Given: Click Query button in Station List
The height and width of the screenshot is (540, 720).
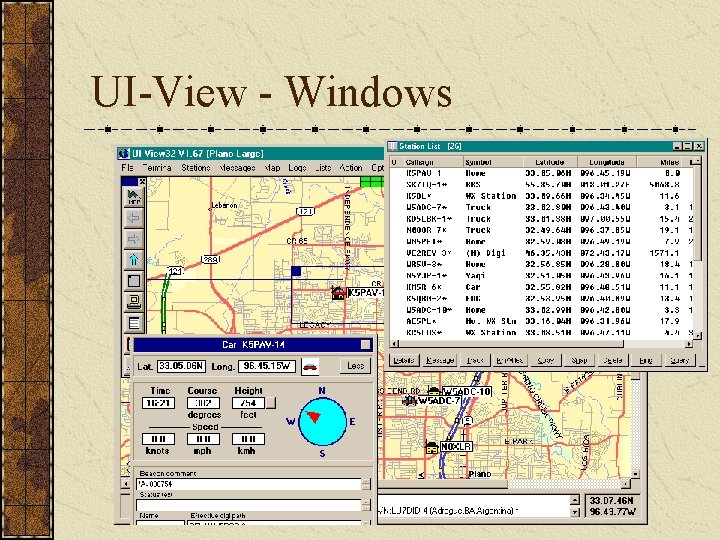Looking at the screenshot, I should (680, 360).
